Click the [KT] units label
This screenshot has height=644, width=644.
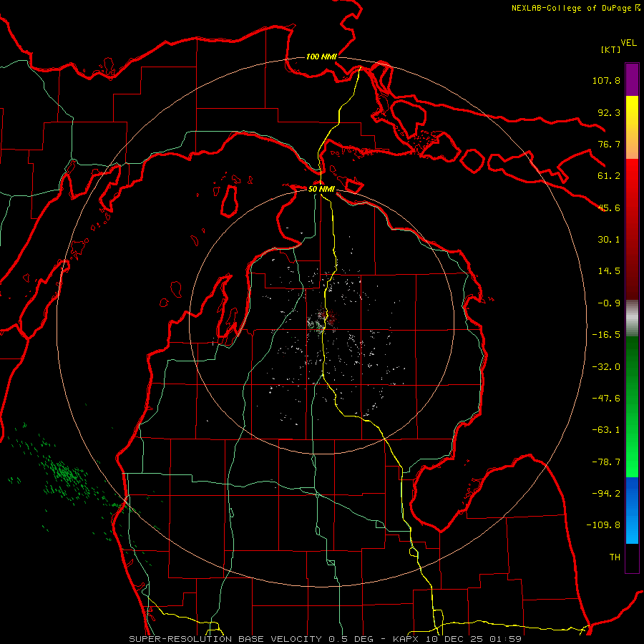pos(610,49)
